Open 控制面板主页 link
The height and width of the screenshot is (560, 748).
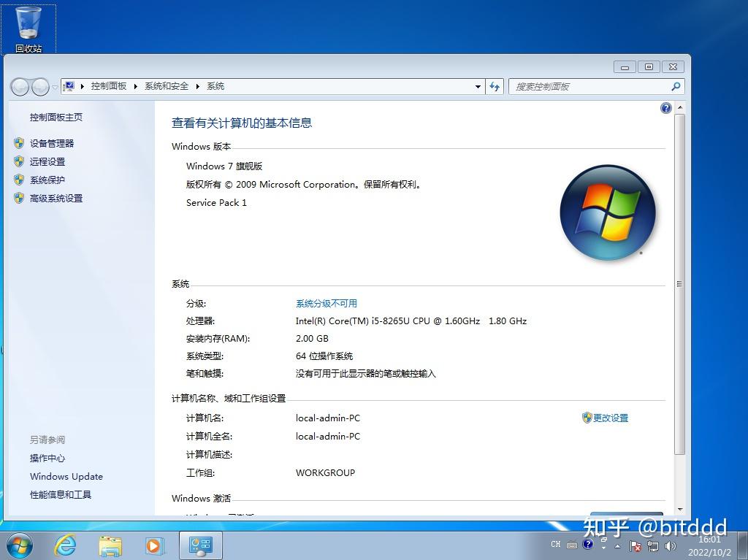point(56,118)
